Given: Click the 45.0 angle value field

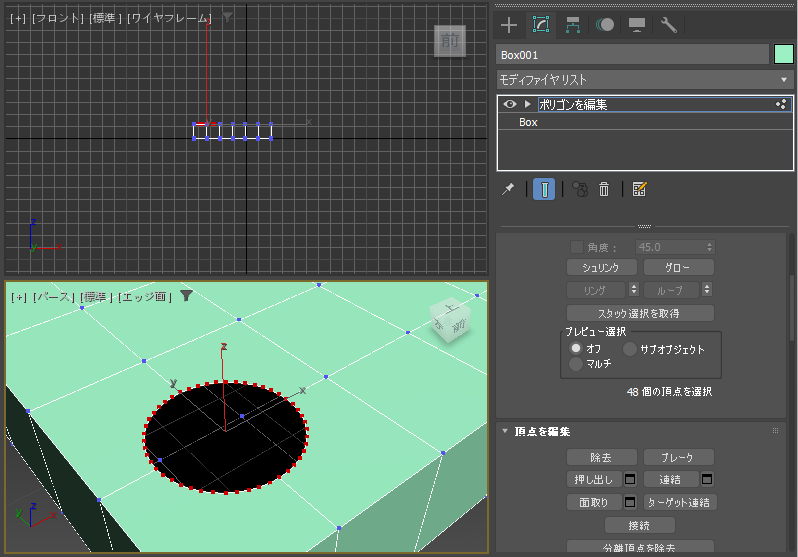Looking at the screenshot, I should pos(670,247).
